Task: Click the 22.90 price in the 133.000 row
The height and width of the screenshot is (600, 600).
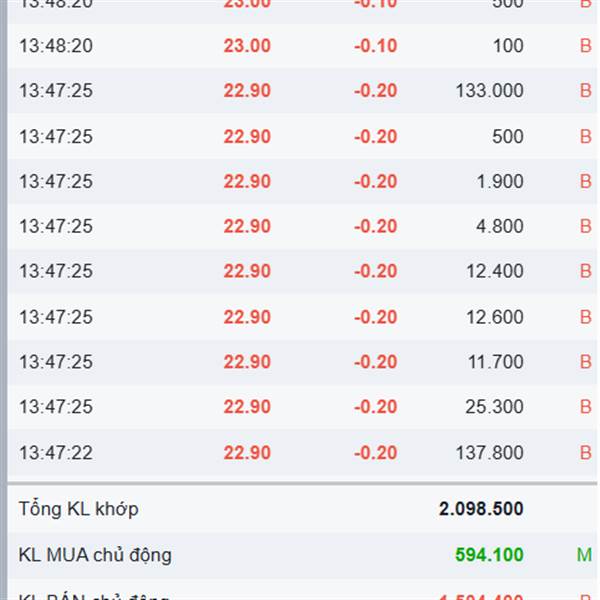Action: click(247, 91)
